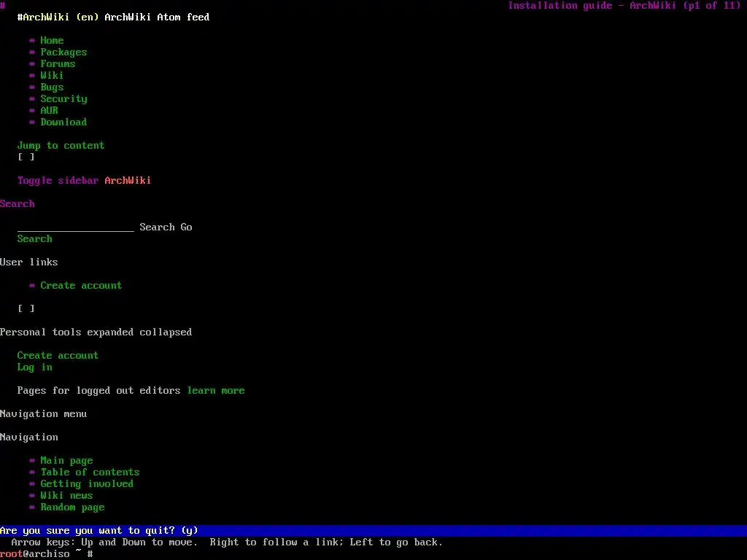Follow the green Search link below input
Screen dimensions: 747x560
pos(35,238)
